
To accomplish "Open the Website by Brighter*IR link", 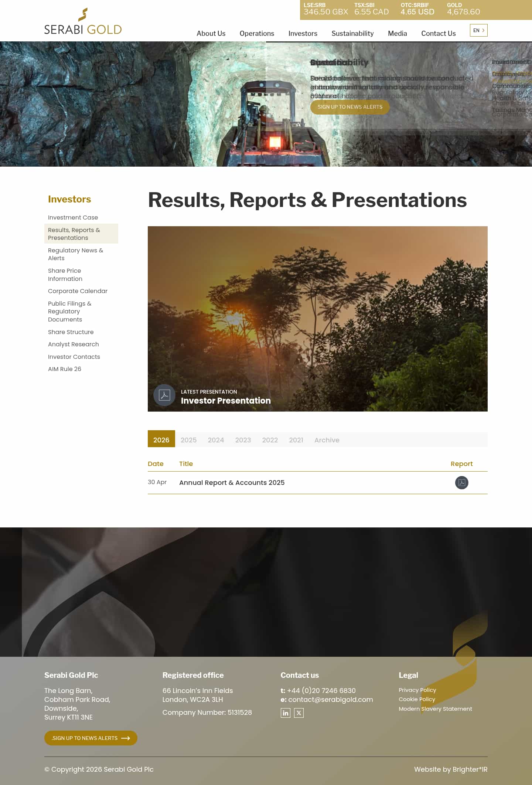I will [x=451, y=769].
